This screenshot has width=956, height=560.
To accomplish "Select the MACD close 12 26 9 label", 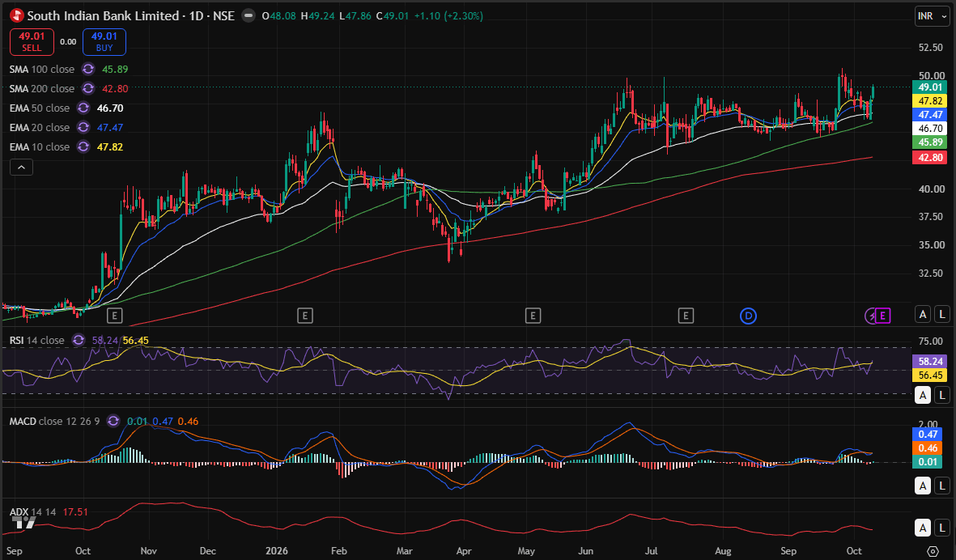I will (54, 421).
